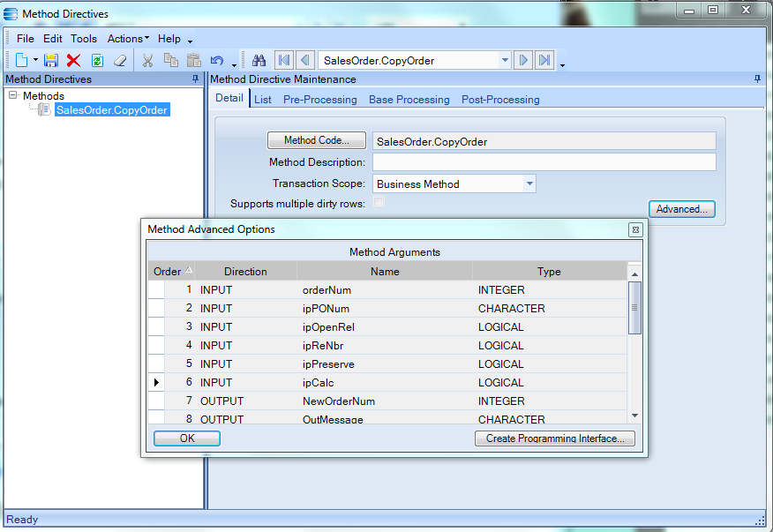
Task: Open the Actions menu
Action: (128, 39)
